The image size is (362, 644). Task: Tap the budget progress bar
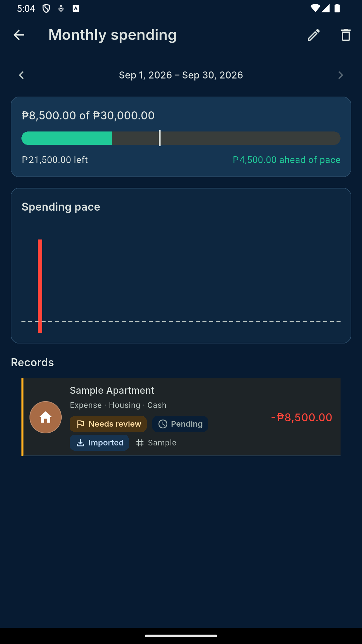pos(181,138)
